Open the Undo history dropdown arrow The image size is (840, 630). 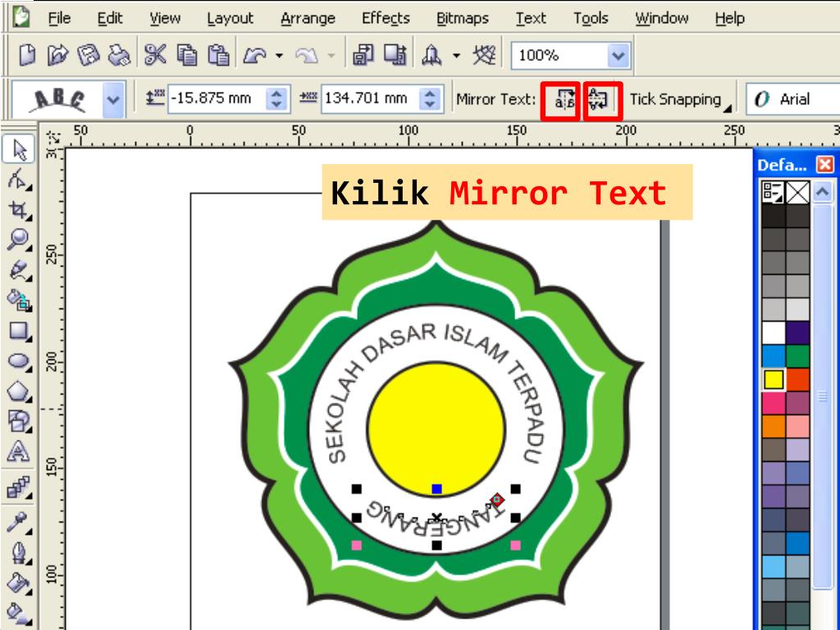[279, 55]
